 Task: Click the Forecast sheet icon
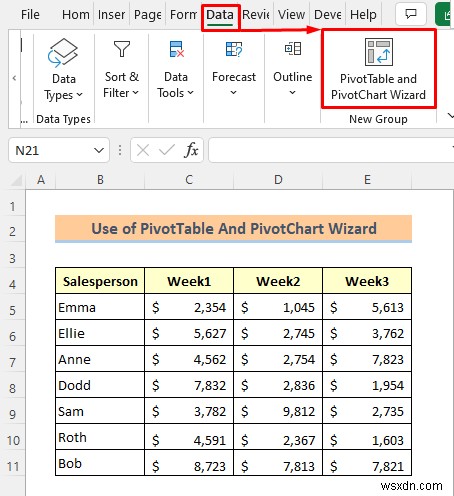coord(234,49)
